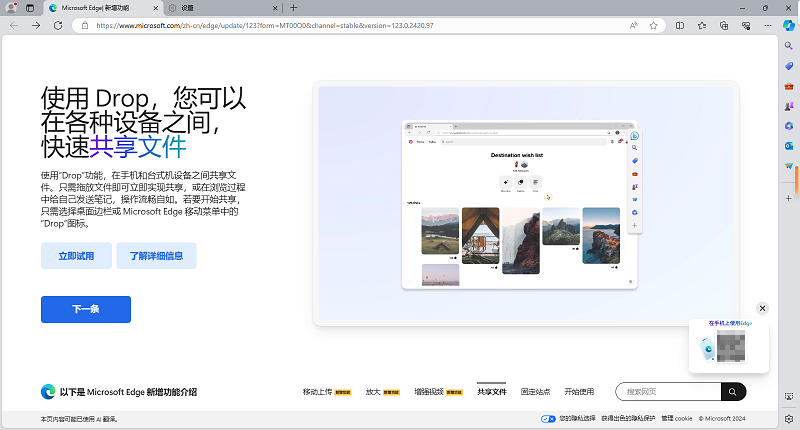Click the sidebar screenshot icon above the gear
The image size is (800, 430).
(x=789, y=396)
